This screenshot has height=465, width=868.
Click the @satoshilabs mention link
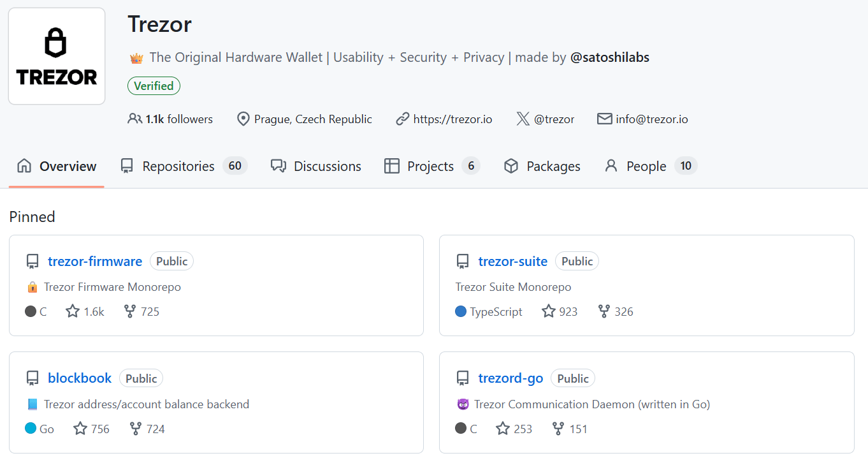609,57
